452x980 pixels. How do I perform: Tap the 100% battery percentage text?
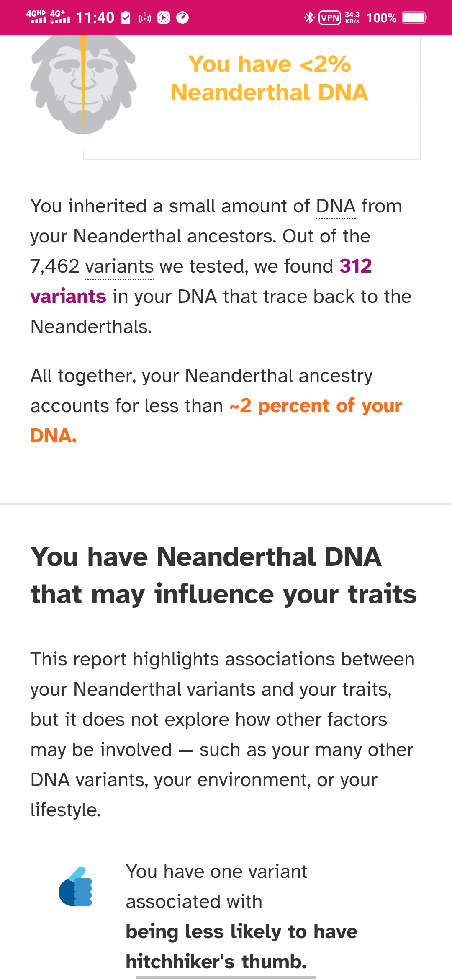coord(381,18)
